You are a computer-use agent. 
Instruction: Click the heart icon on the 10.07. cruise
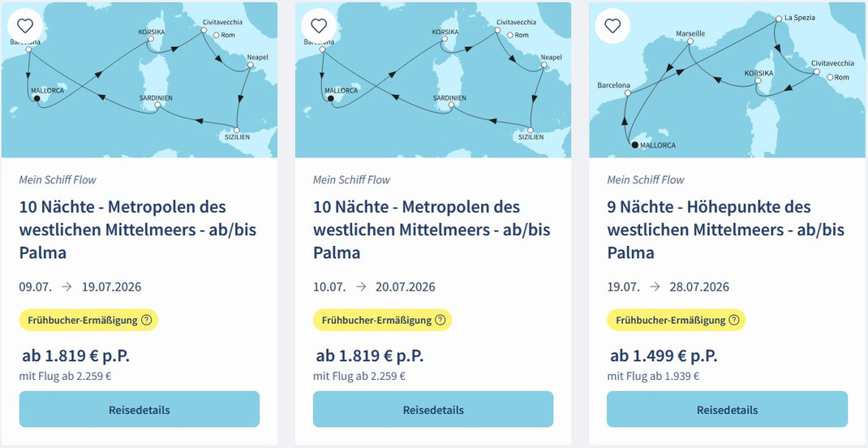(319, 25)
